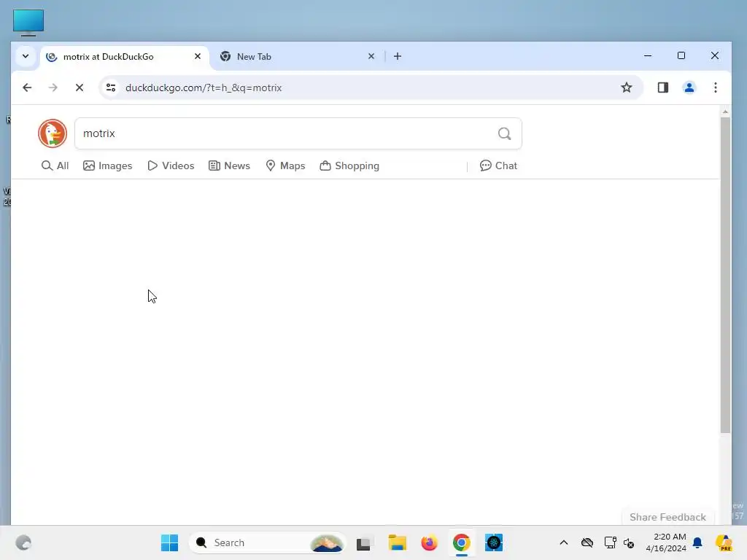Expand the tab search dropdown
747x560 pixels.
click(x=26, y=56)
